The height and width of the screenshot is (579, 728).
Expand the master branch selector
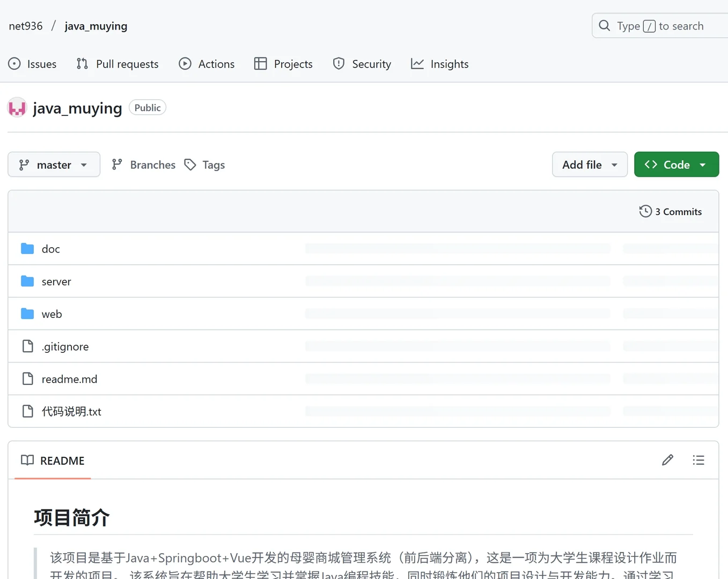(54, 165)
